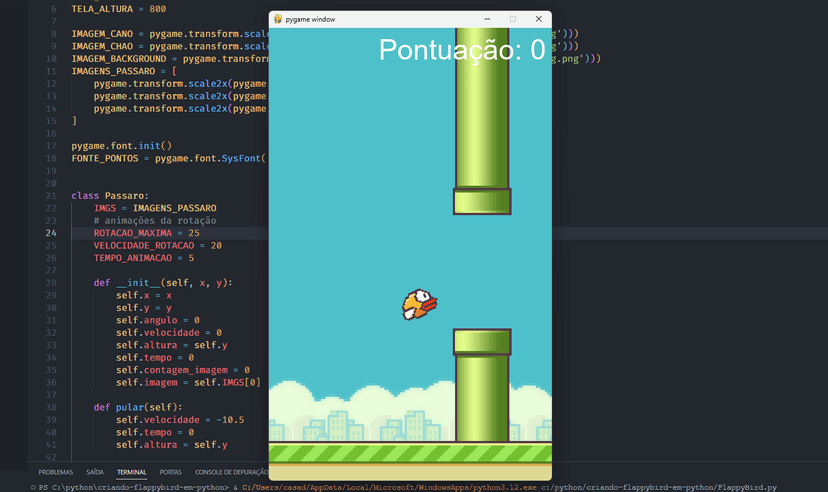The image size is (828, 492).
Task: Click 'ROTACAO_MAXIMA = 25' line
Action: [x=147, y=233]
